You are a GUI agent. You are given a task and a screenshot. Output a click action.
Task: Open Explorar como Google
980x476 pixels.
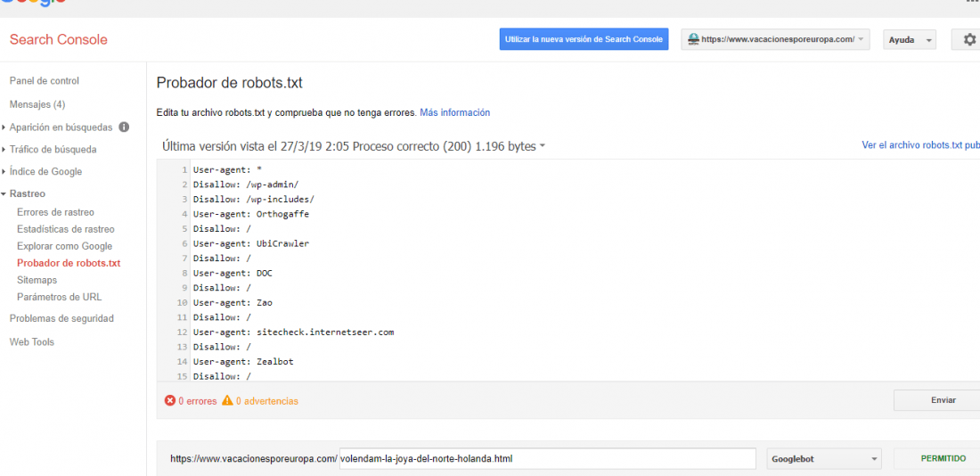(x=64, y=246)
